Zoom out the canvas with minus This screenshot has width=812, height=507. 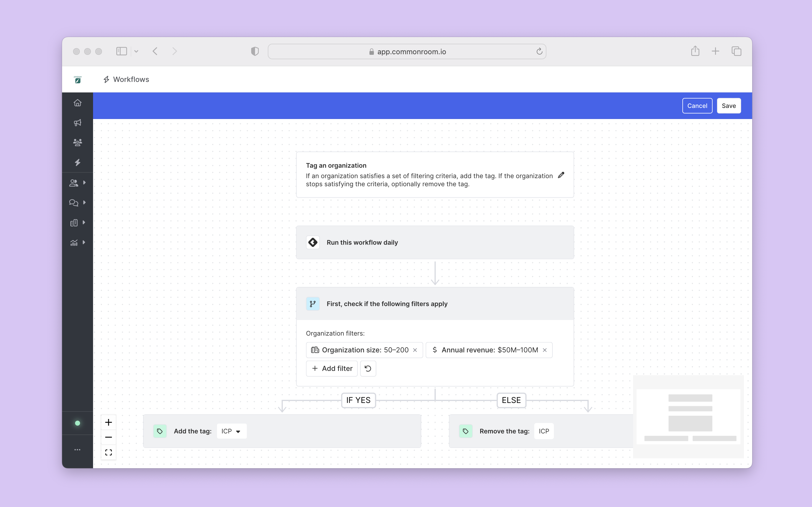108,437
